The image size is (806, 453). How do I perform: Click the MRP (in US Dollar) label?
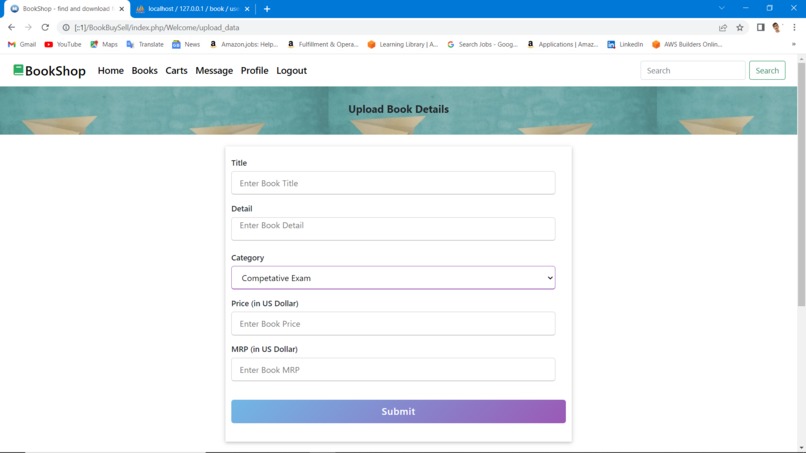tap(264, 349)
